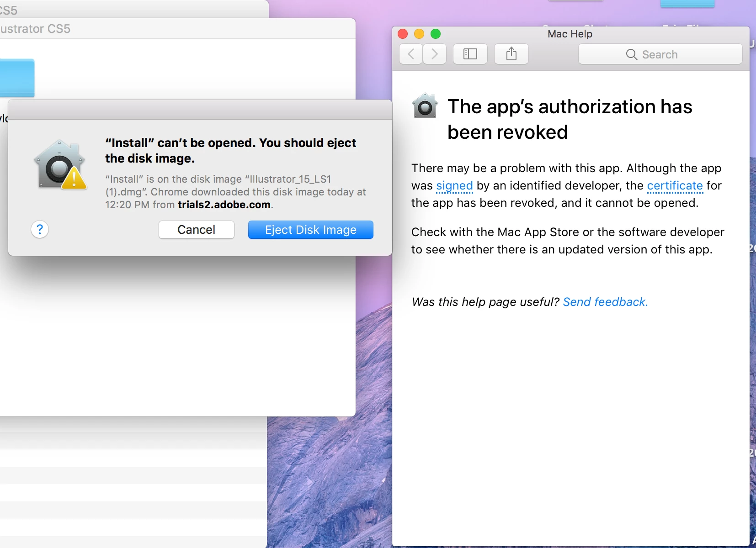Click the help page heading text
Screen dimensions: 756x548
click(x=570, y=119)
